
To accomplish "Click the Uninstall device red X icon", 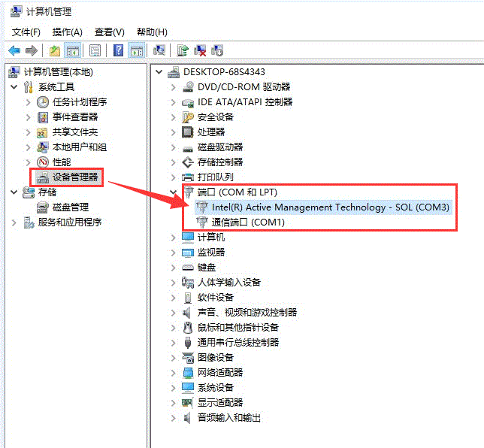I will [200, 50].
